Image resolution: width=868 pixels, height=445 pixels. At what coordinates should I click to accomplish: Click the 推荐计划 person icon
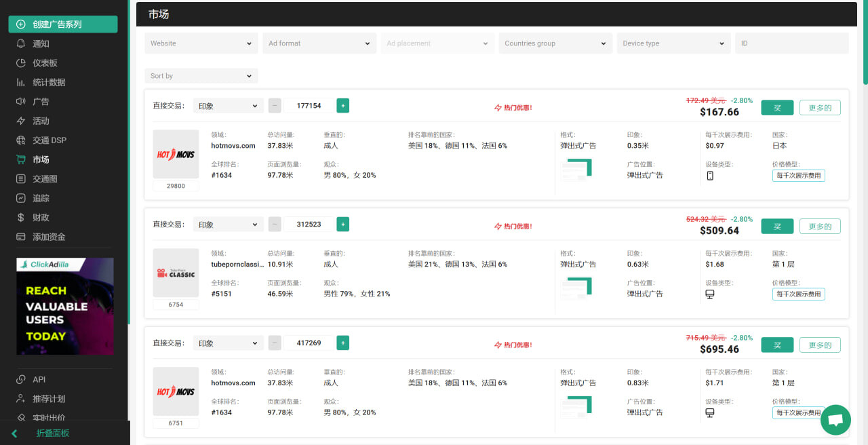21,399
